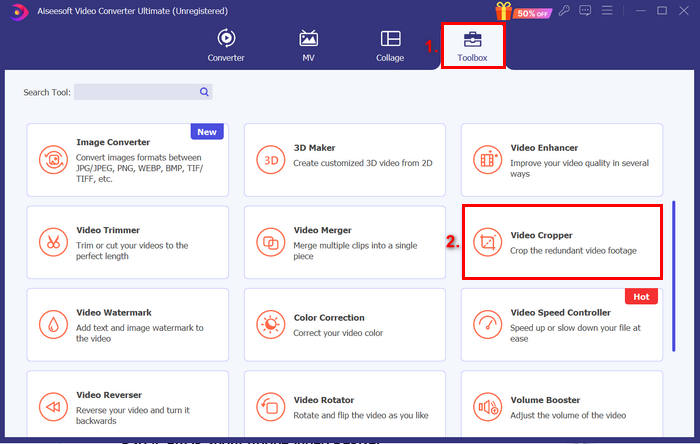Click the Search Tool input field
Viewport: 700px width, 444px height.
pos(143,92)
